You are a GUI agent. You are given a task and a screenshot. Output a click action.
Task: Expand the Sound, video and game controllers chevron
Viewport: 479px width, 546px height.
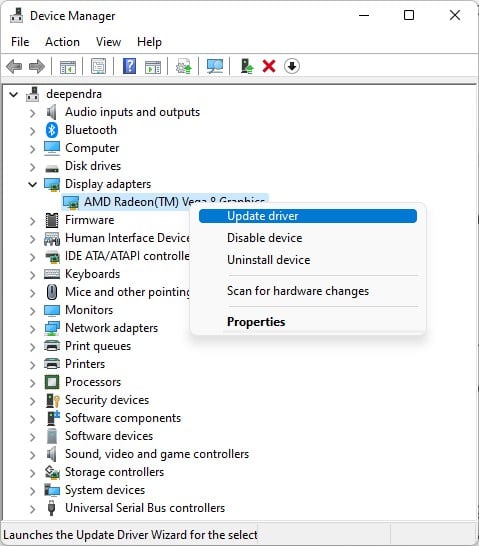(32, 455)
